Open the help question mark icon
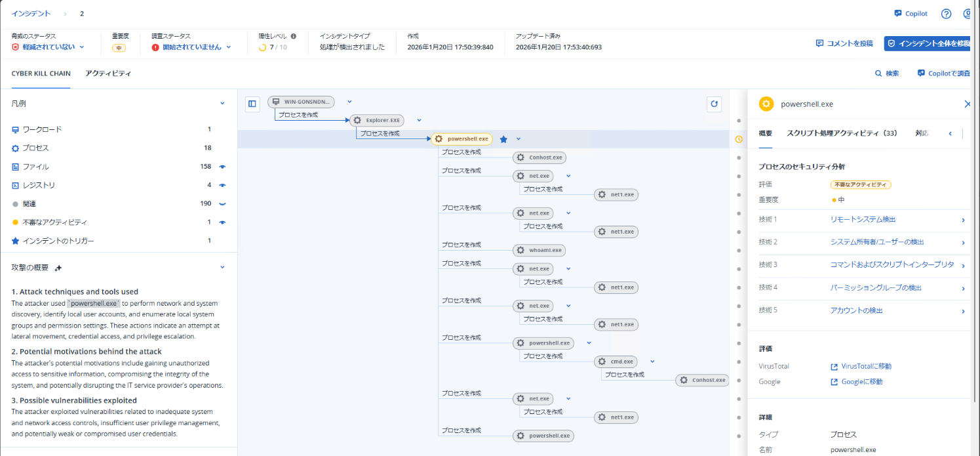Viewport: 980px width, 456px height. pos(946,14)
